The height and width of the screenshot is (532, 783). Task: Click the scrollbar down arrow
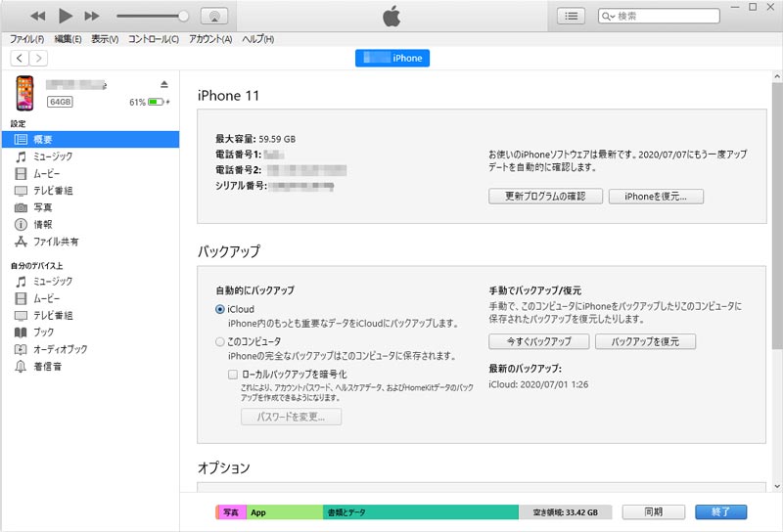[777, 486]
